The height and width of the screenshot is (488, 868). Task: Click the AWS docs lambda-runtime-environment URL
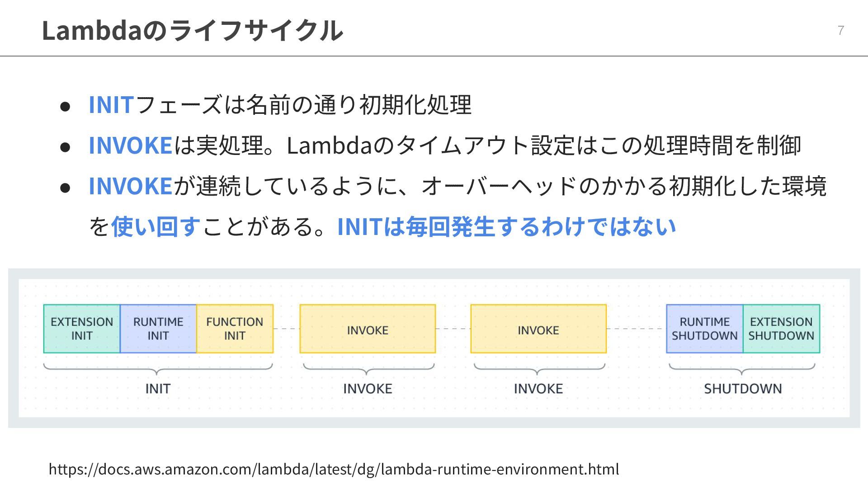(x=334, y=469)
